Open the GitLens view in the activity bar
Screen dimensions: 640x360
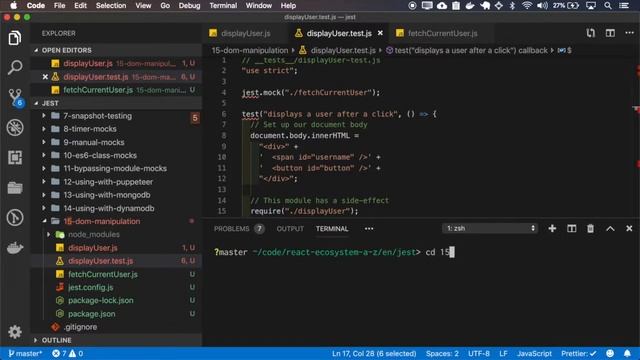(15, 218)
